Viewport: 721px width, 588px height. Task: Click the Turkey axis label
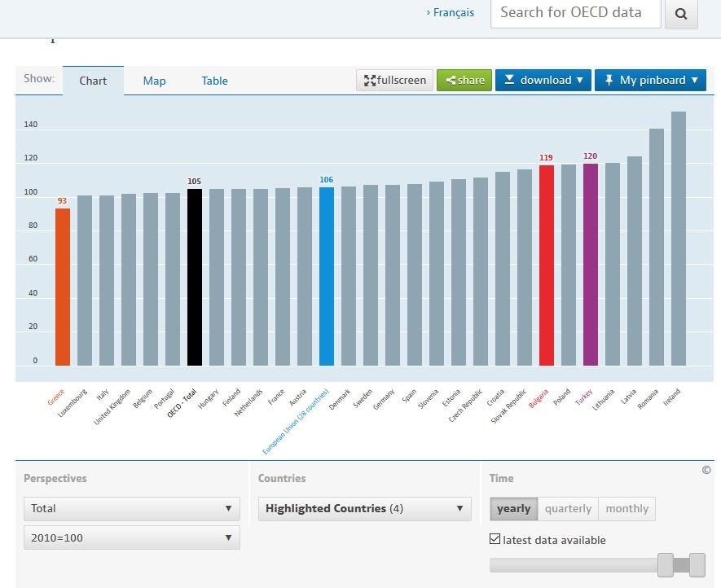tap(584, 397)
